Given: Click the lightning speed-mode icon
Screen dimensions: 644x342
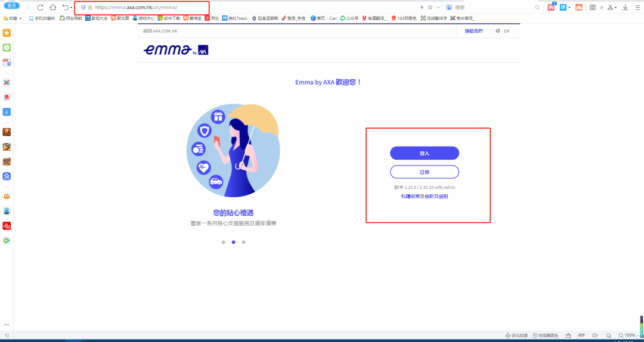Looking at the screenshot, I should click(x=422, y=7).
